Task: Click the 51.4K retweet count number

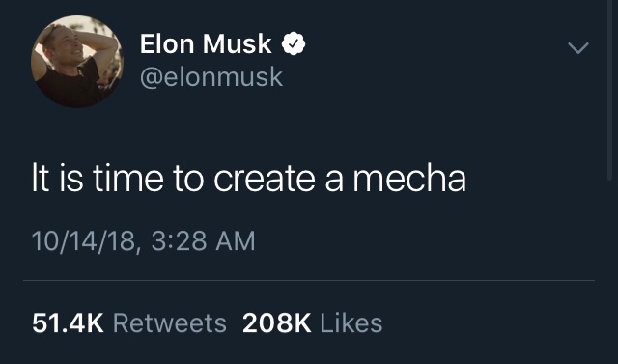Action: (68, 323)
